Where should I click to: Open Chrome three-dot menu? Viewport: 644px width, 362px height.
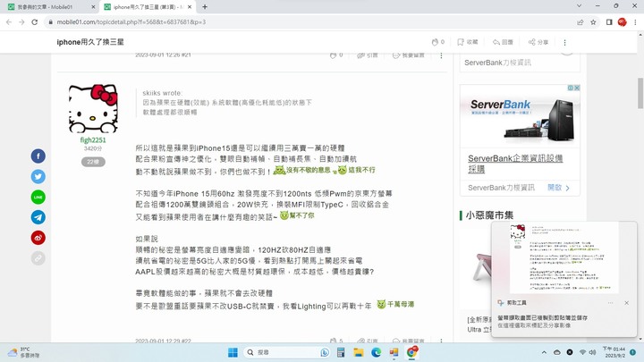635,22
